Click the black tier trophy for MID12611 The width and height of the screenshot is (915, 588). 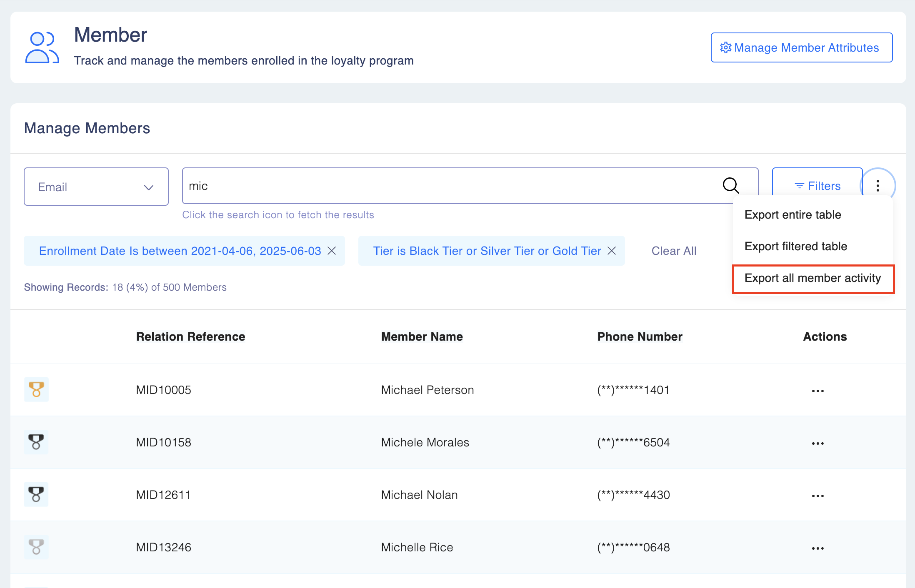tap(36, 494)
